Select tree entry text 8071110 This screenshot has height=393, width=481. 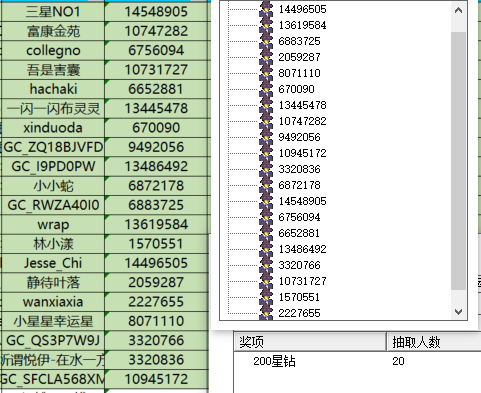[299, 73]
